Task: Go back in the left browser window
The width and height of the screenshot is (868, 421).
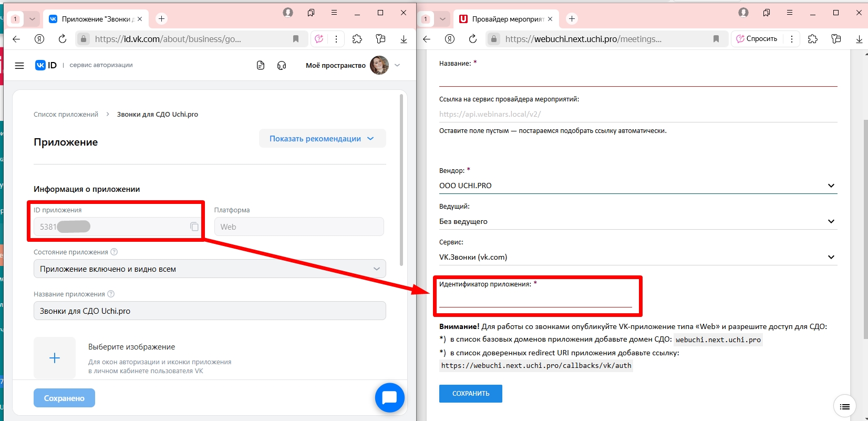Action: [16, 39]
